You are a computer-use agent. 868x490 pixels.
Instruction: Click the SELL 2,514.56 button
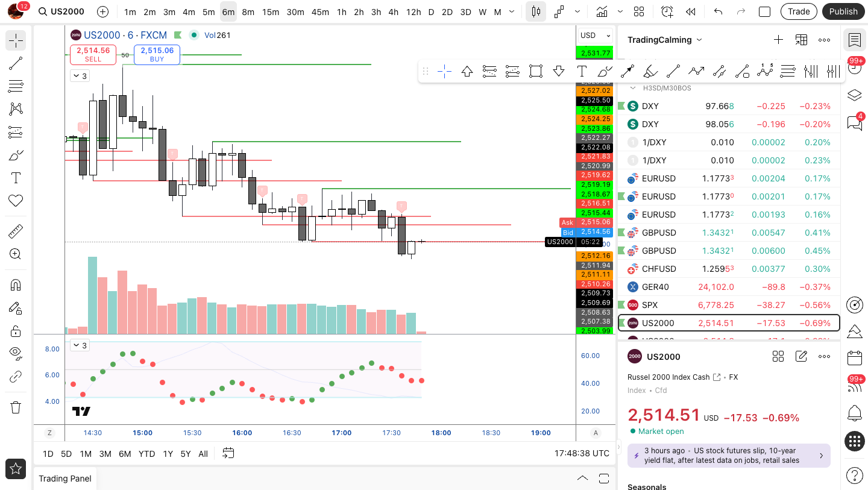click(x=93, y=55)
